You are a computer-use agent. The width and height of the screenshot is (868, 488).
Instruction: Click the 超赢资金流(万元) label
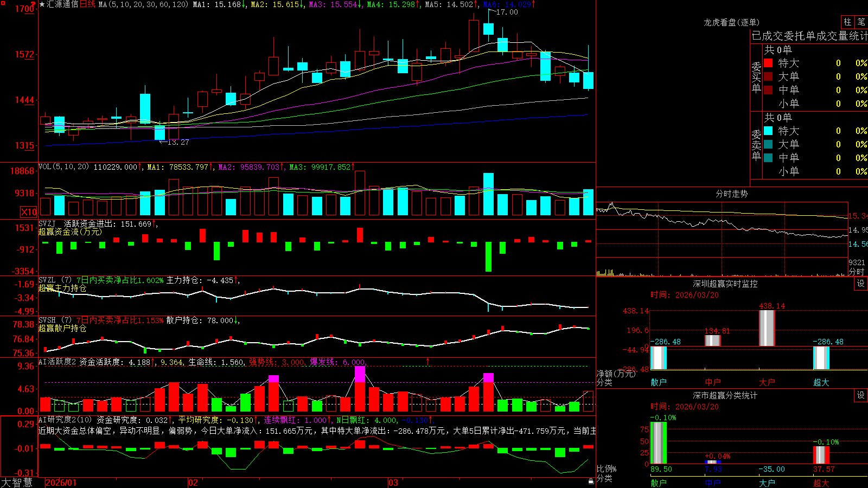click(70, 232)
